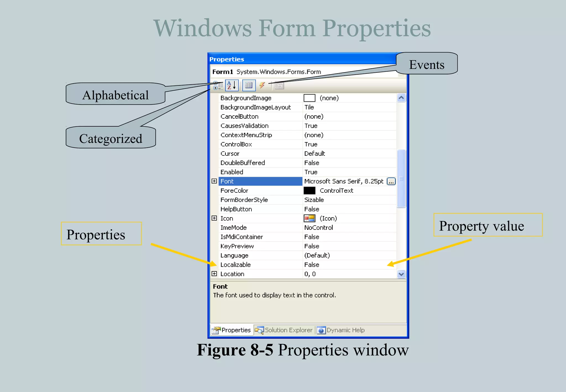566x392 pixels.
Task: Select the FormBorderStyle property
Action: [x=244, y=200]
